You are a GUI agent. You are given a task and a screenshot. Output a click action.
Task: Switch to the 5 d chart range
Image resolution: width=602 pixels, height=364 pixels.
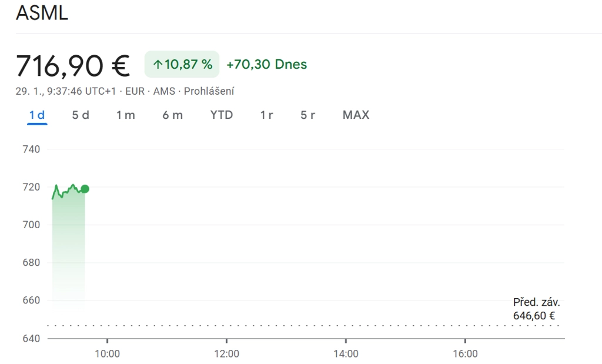(x=81, y=115)
